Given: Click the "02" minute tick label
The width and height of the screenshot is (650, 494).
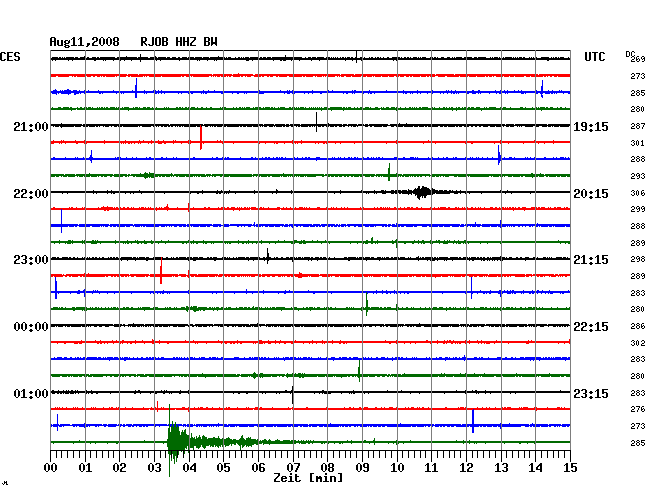Looking at the screenshot, I should pos(119,468).
